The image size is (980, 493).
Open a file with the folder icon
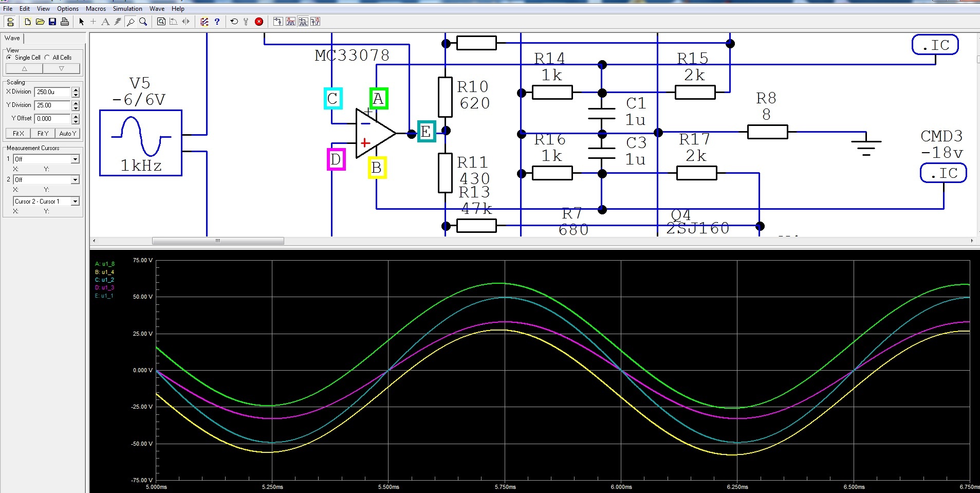pyautogui.click(x=40, y=22)
